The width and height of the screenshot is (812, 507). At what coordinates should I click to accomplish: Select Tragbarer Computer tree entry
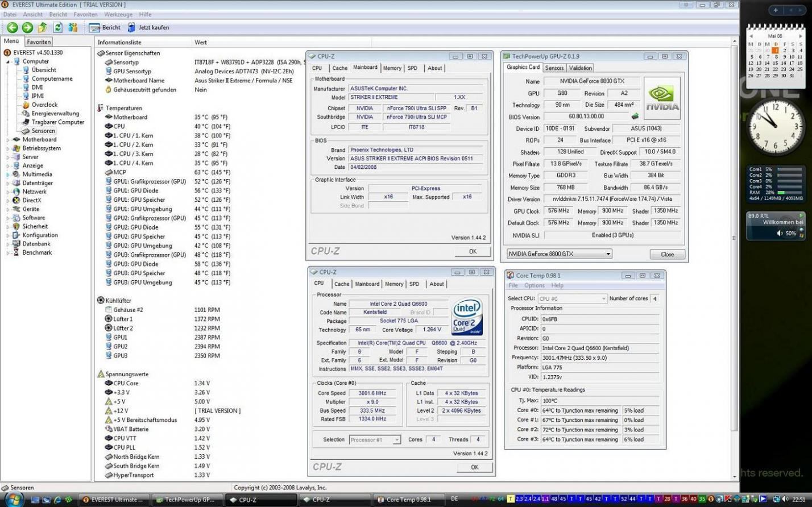(x=57, y=122)
